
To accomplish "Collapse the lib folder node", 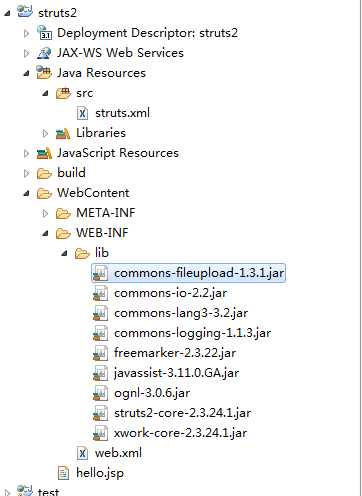I will pyautogui.click(x=64, y=254).
